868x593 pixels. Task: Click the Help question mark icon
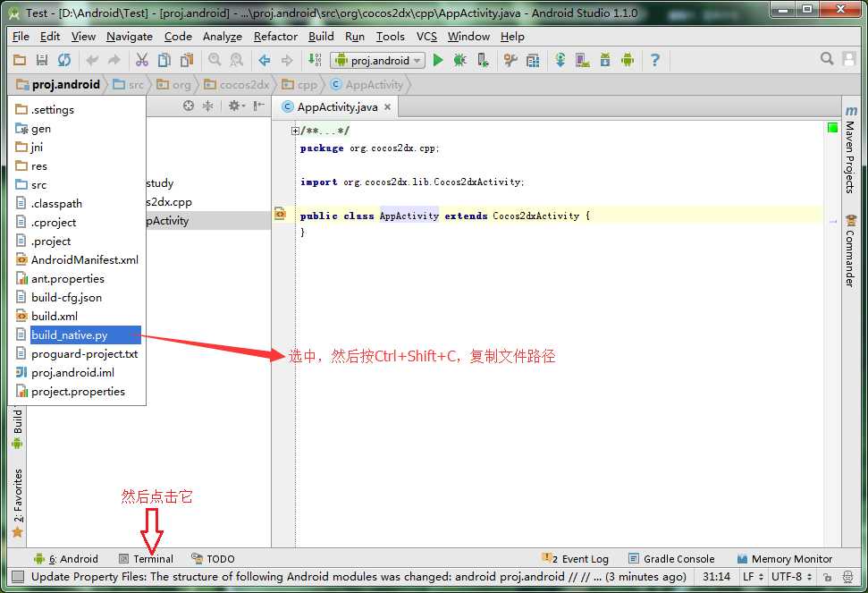pos(655,60)
